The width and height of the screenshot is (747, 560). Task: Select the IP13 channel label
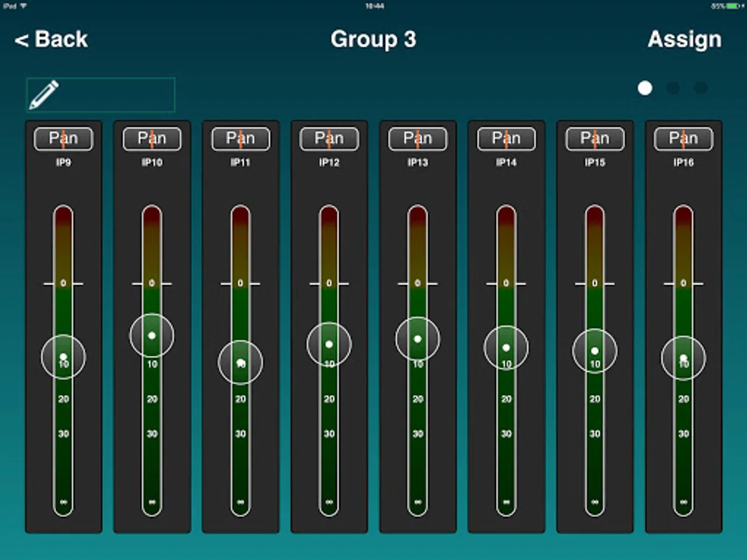coord(418,163)
